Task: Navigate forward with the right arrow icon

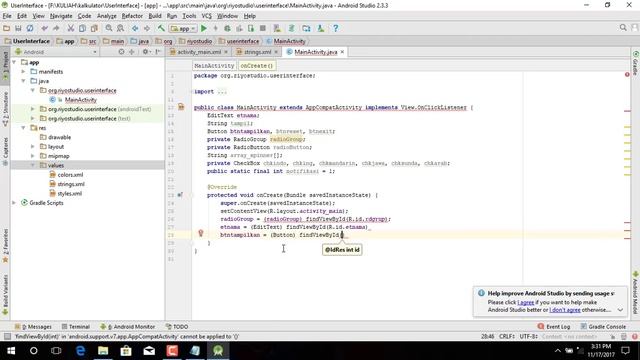Action: (x=147, y=28)
